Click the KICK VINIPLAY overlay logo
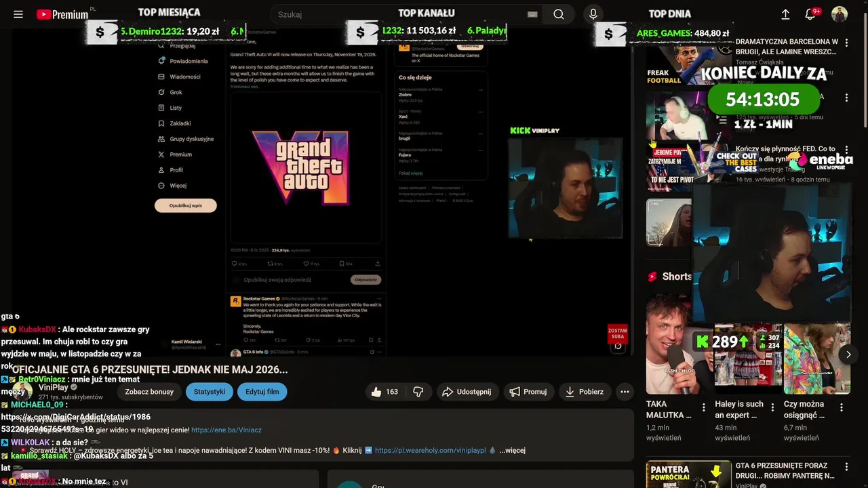Viewport: 868px width, 488px height. click(535, 130)
